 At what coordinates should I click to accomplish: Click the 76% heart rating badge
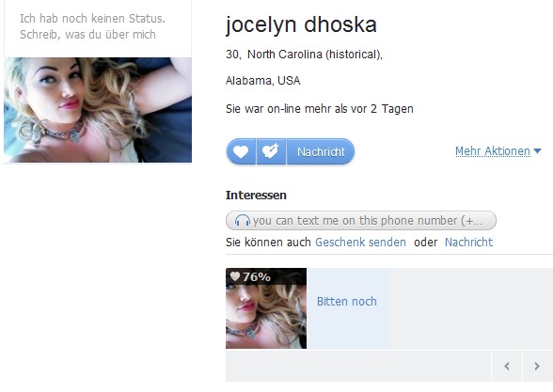point(250,276)
